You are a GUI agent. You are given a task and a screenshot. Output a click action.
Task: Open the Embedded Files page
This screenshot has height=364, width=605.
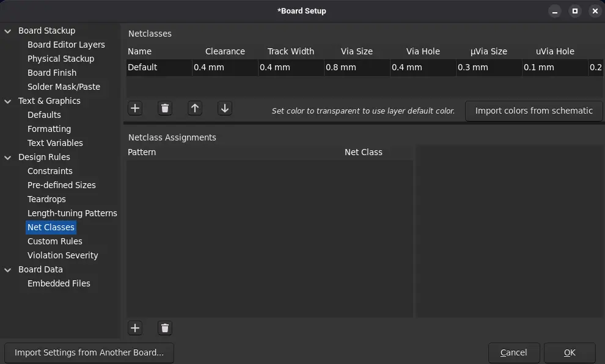point(59,283)
